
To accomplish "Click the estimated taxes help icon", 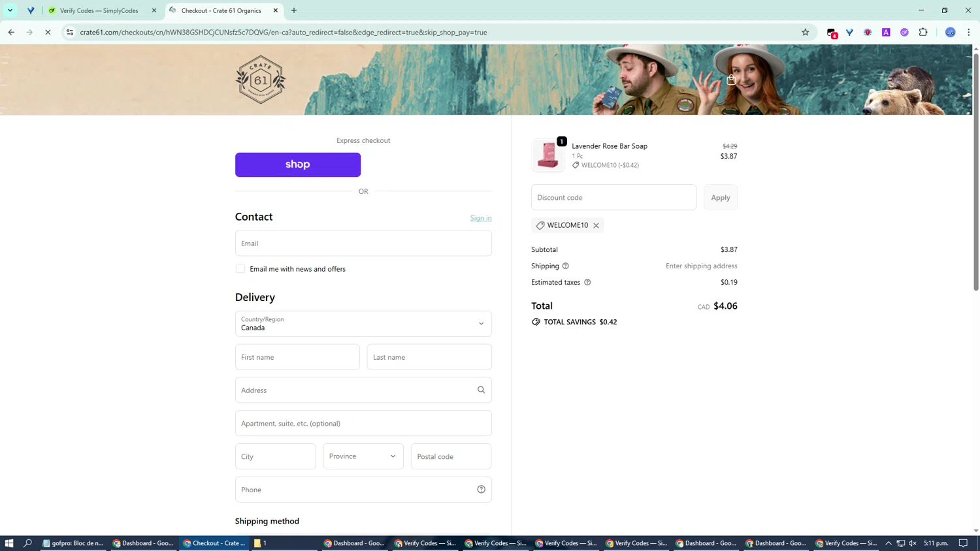I will pos(587,282).
